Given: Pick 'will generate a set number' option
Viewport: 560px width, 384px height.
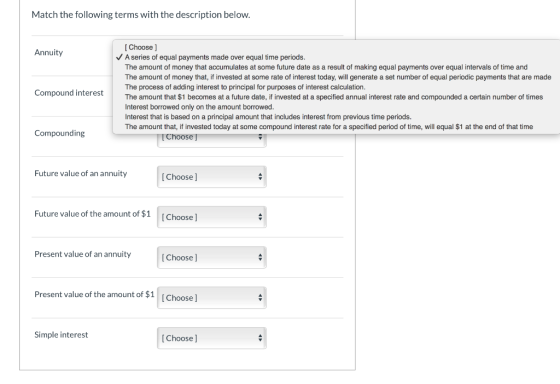Looking at the screenshot, I should pos(338,77).
